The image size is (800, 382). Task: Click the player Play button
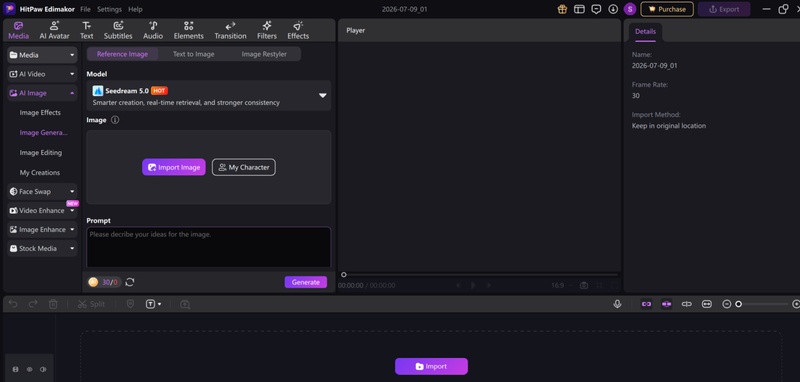473,286
